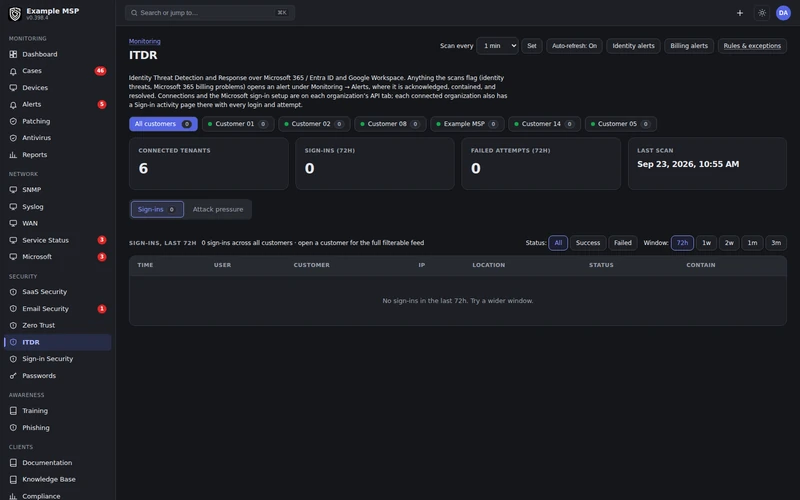This screenshot has height=500, width=800.
Task: Open Rules & exceptions
Action: pyautogui.click(x=752, y=46)
